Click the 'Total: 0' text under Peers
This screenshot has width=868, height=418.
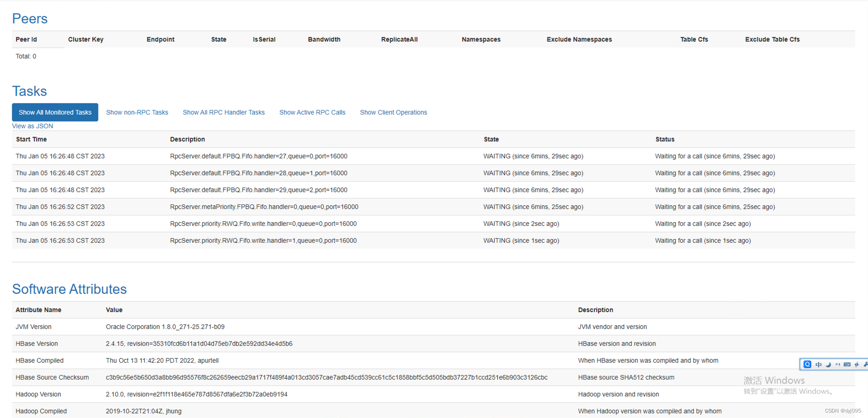click(x=26, y=56)
